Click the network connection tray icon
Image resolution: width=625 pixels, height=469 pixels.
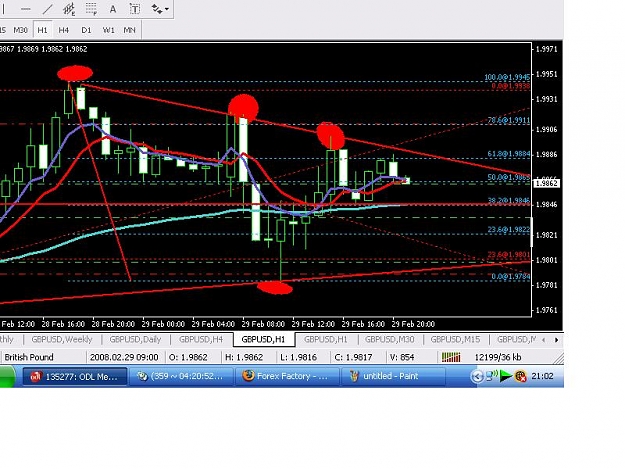491,376
